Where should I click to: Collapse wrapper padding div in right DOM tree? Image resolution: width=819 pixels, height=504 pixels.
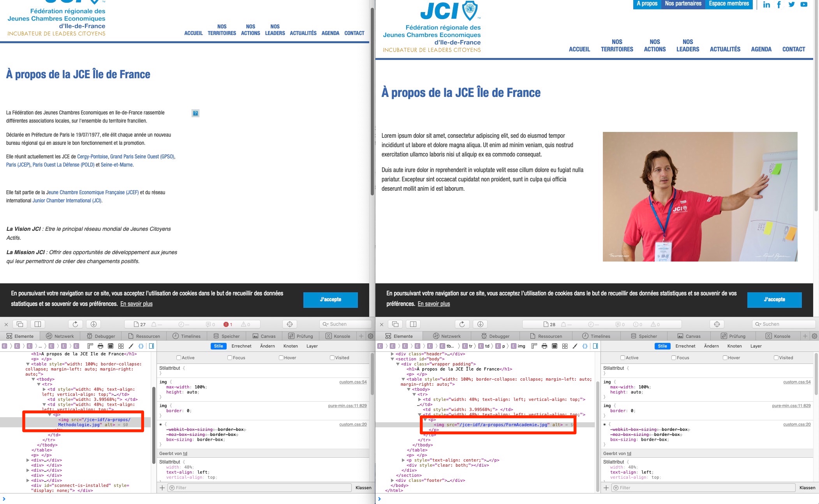pos(398,364)
